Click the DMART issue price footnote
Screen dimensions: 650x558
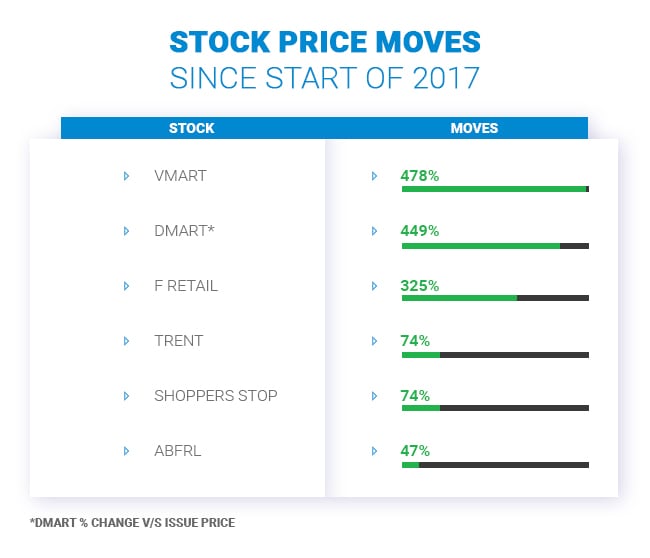coord(133,522)
